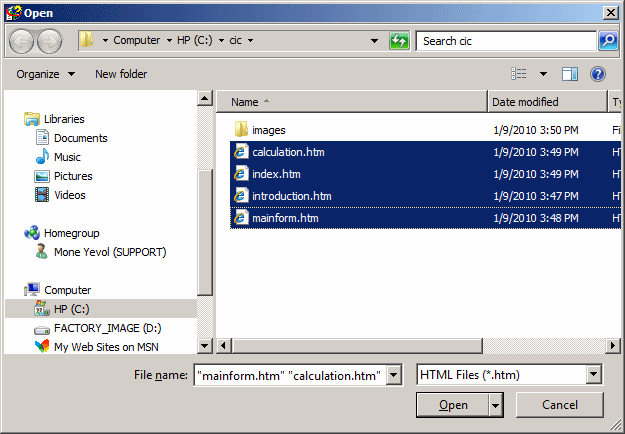This screenshot has height=434, width=625.
Task: Click the navigation pane vertical scrollbar thumb
Action: (205, 233)
